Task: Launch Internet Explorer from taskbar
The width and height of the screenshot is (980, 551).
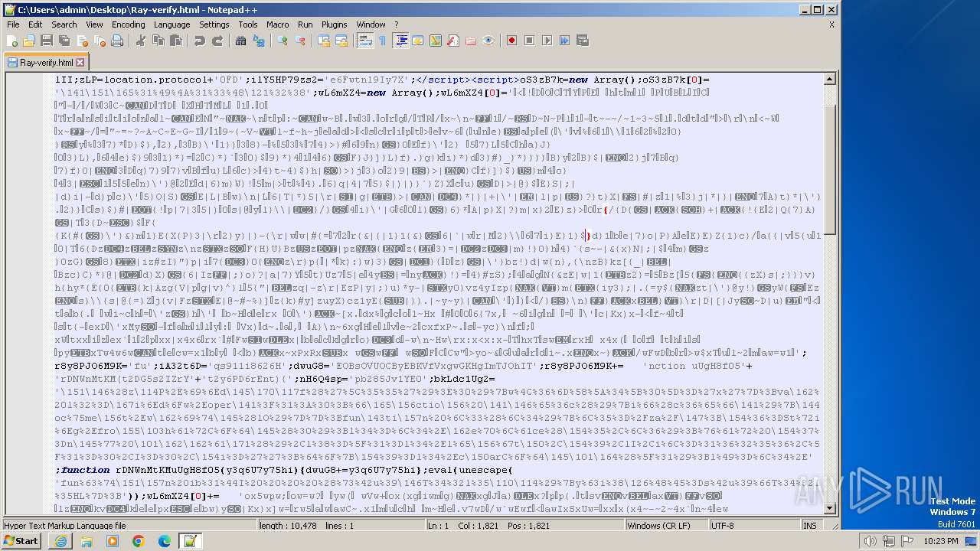Action: point(61,541)
